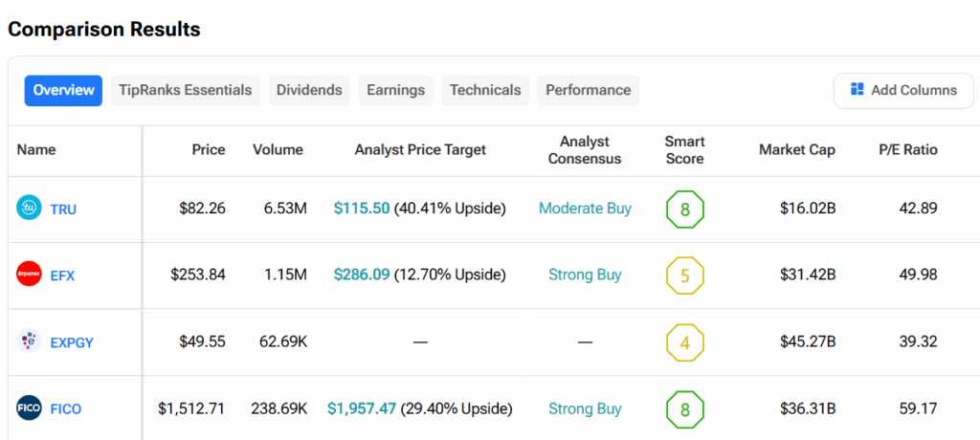Click the Experian logo icon

30,341
